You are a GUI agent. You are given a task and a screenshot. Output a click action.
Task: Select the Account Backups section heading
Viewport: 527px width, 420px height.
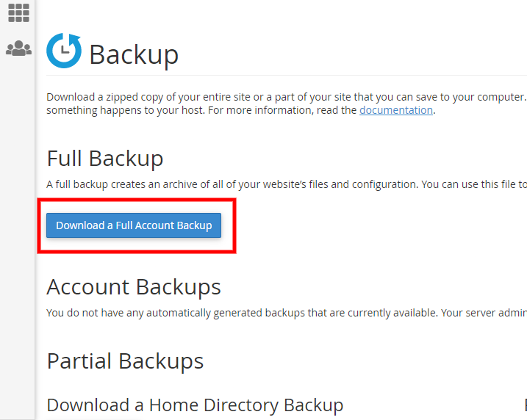pyautogui.click(x=134, y=287)
